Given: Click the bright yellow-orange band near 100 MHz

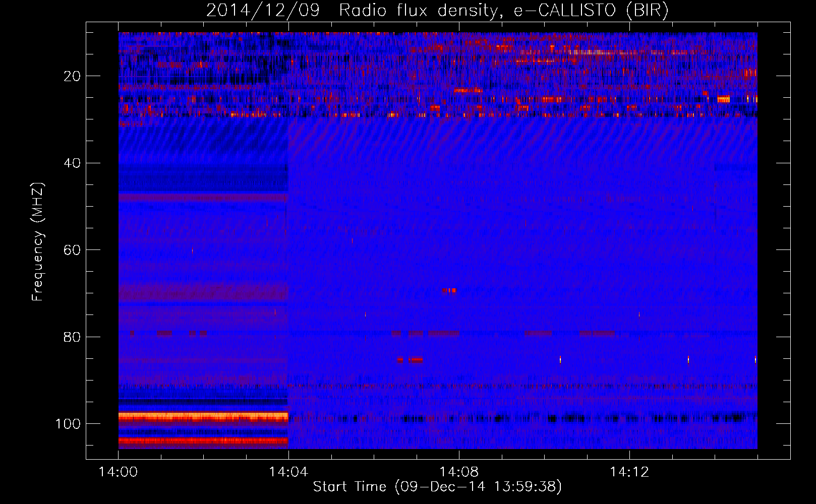Looking at the screenshot, I should click(x=203, y=417).
